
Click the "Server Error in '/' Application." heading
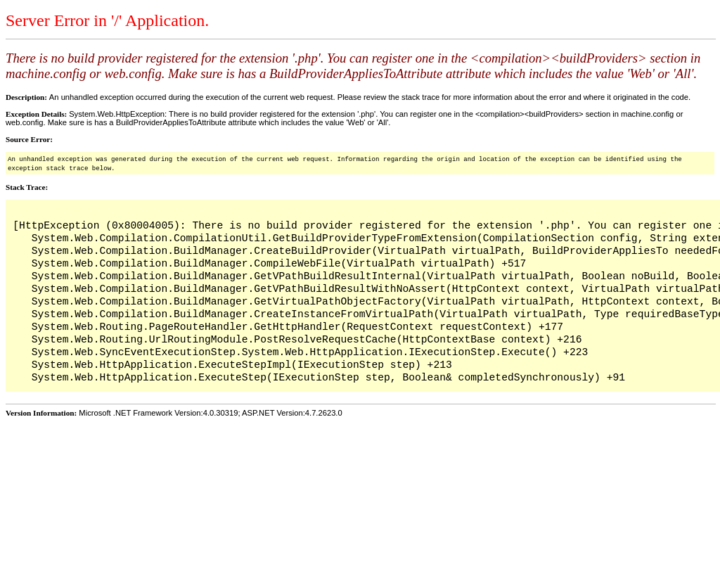(x=107, y=21)
